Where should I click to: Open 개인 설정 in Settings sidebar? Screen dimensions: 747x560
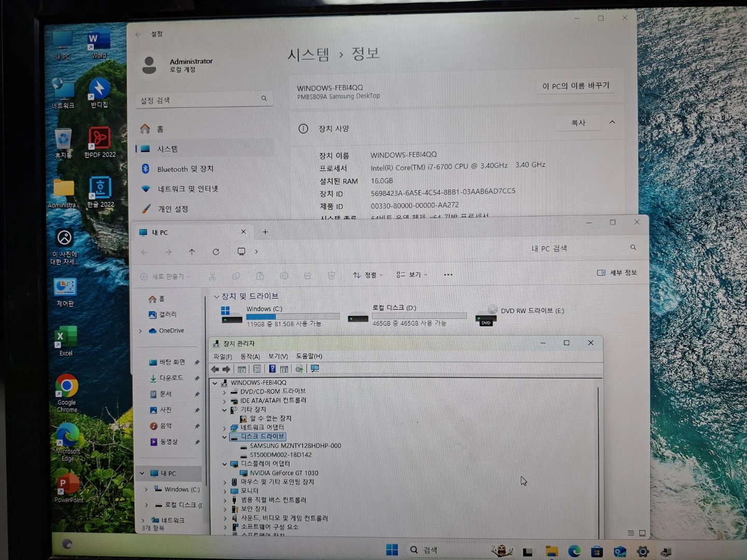[205, 208]
